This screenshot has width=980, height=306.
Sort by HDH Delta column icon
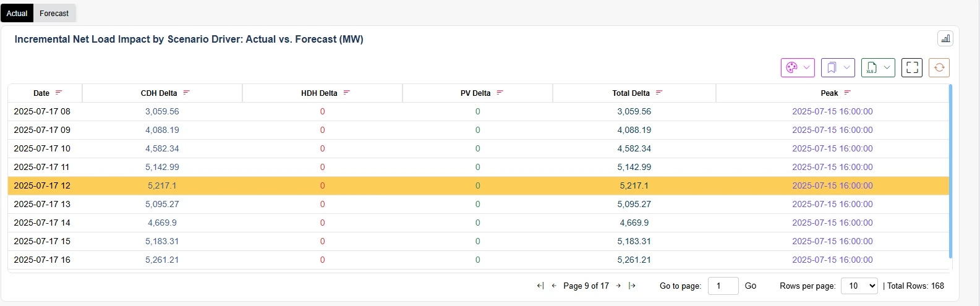[347, 93]
